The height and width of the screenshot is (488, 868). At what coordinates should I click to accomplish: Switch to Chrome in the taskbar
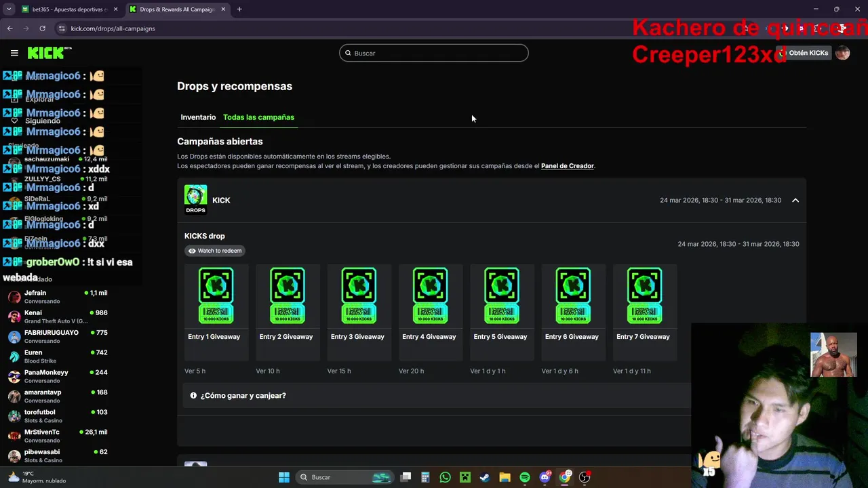[565, 477]
